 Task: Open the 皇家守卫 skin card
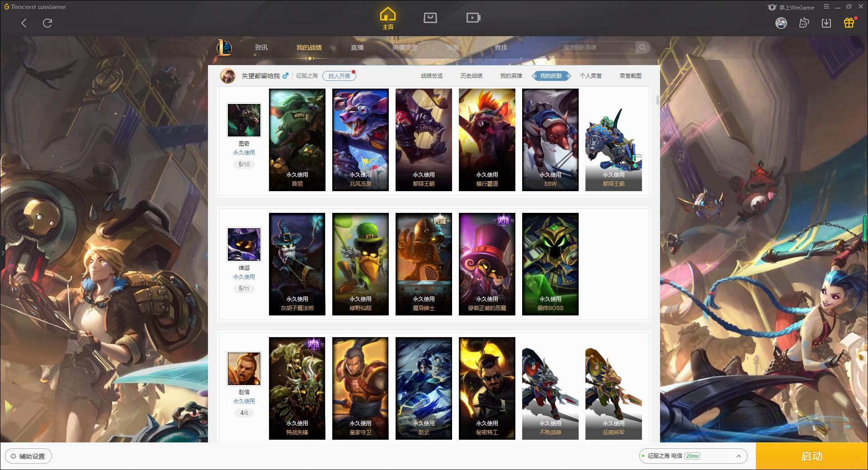[360, 388]
